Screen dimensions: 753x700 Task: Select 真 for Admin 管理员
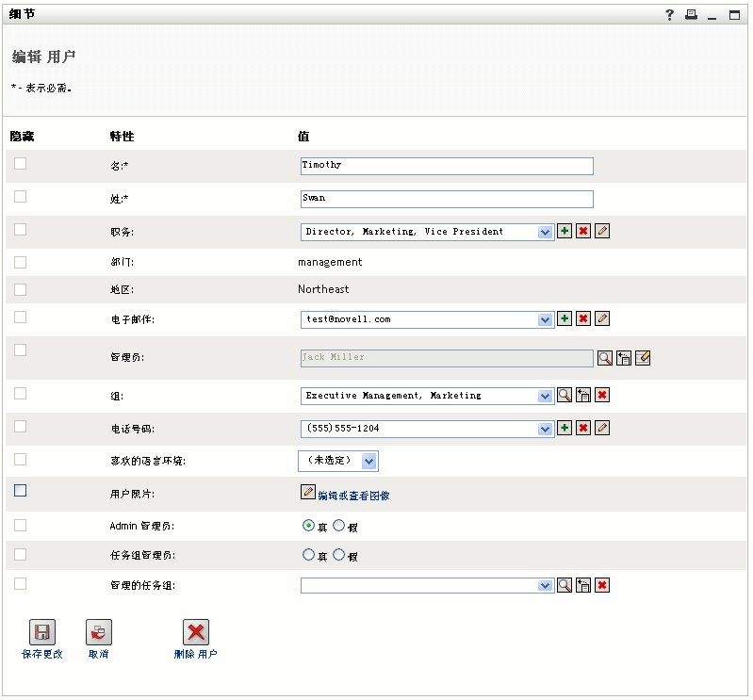point(308,526)
